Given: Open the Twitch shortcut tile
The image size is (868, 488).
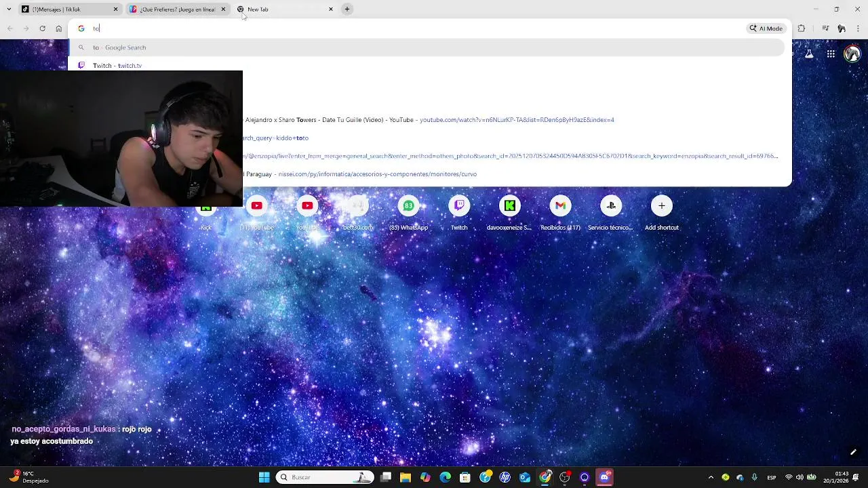Looking at the screenshot, I should (459, 213).
